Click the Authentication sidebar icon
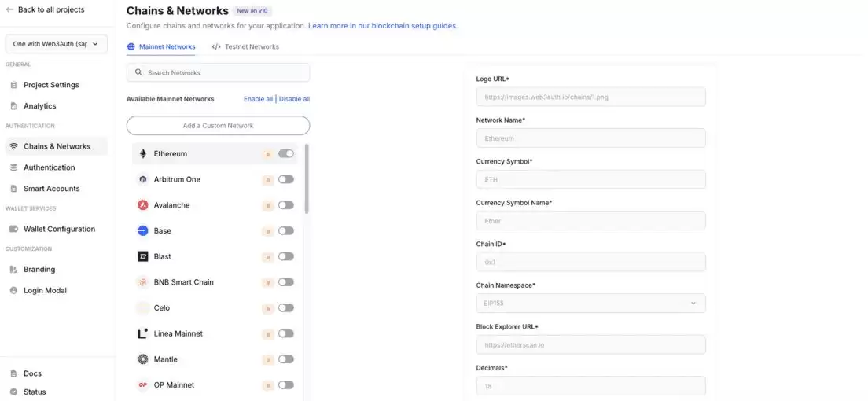This screenshot has height=401, width=868. click(x=13, y=167)
